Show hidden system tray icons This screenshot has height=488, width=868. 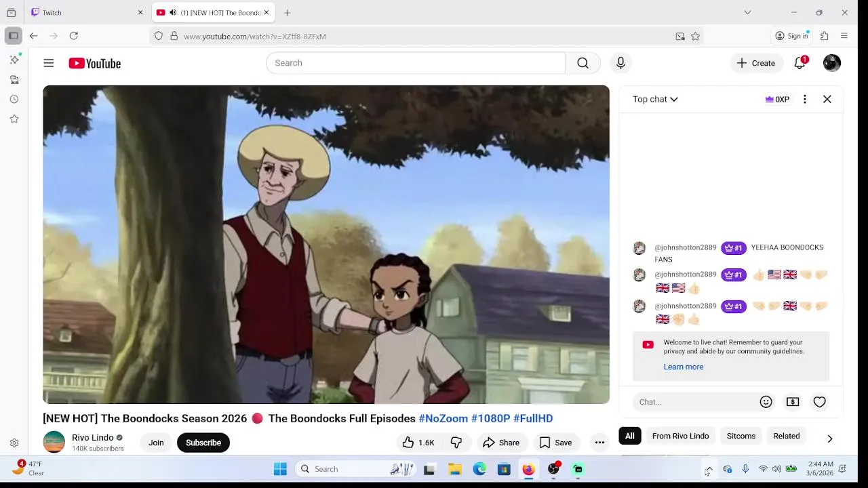click(709, 469)
